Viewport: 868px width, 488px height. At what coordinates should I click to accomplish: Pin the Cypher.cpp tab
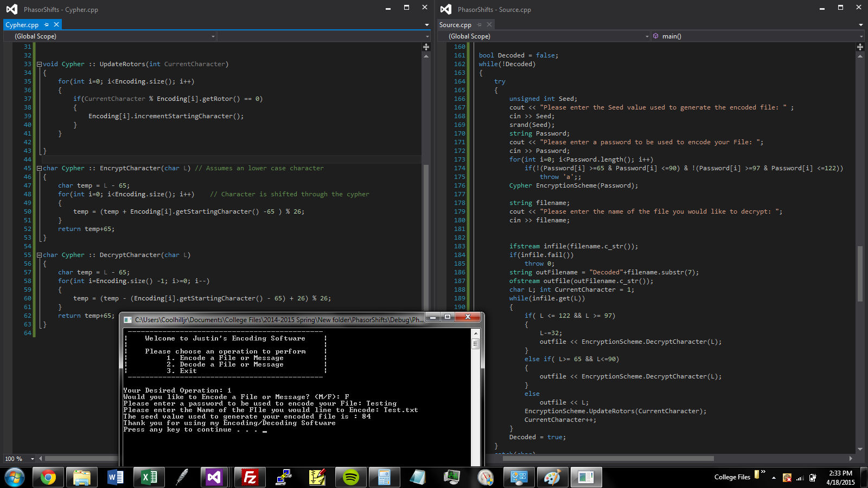coord(47,25)
